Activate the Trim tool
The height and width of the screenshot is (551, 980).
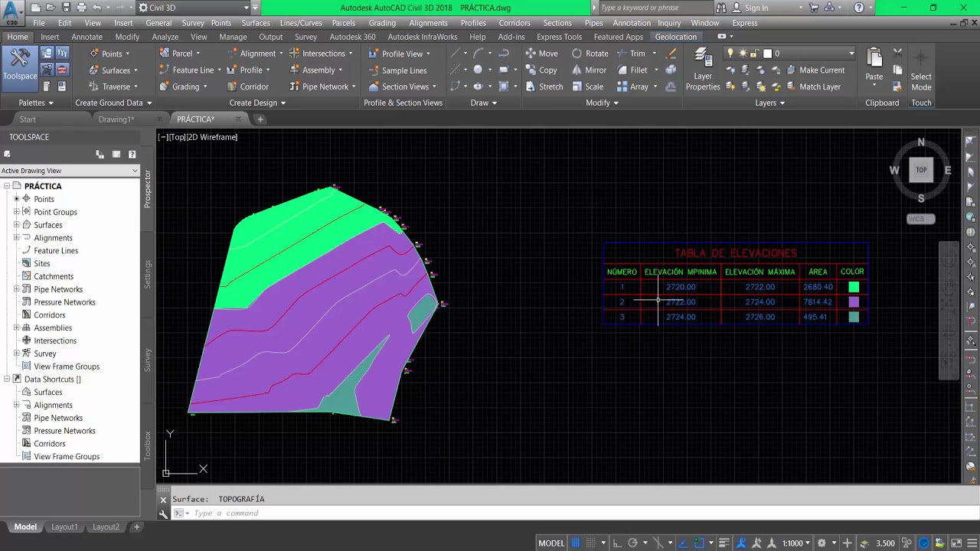(631, 54)
